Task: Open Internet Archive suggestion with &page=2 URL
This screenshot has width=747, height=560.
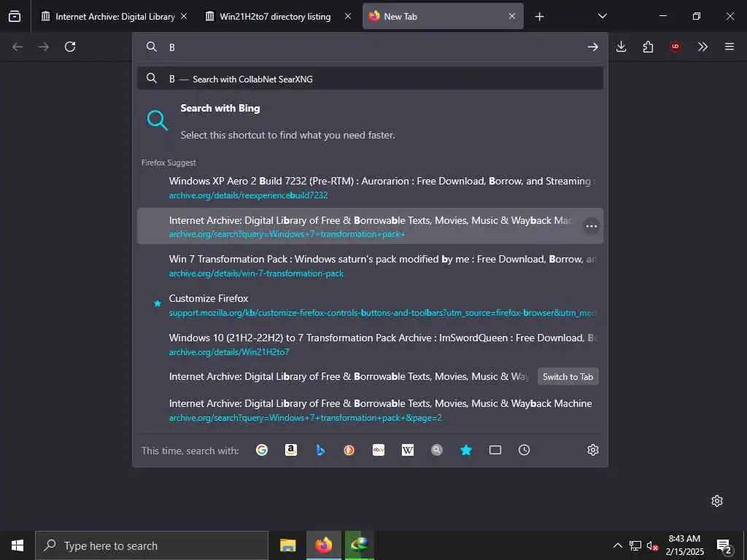Action: [370, 410]
